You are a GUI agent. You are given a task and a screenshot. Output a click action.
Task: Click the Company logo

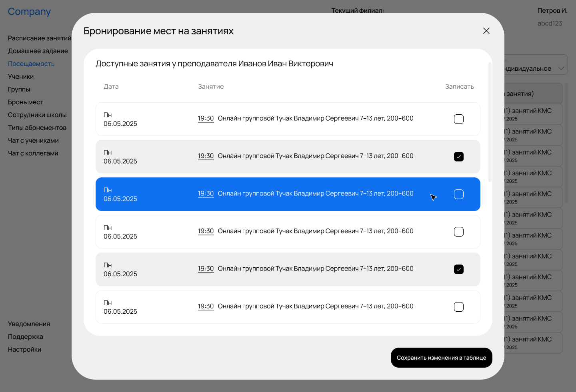(29, 12)
